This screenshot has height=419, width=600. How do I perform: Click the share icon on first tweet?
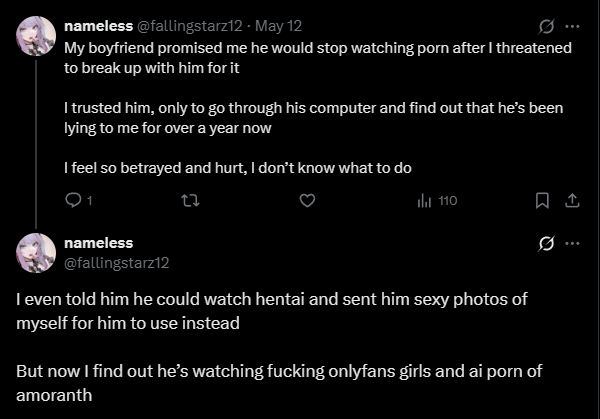coord(573,201)
